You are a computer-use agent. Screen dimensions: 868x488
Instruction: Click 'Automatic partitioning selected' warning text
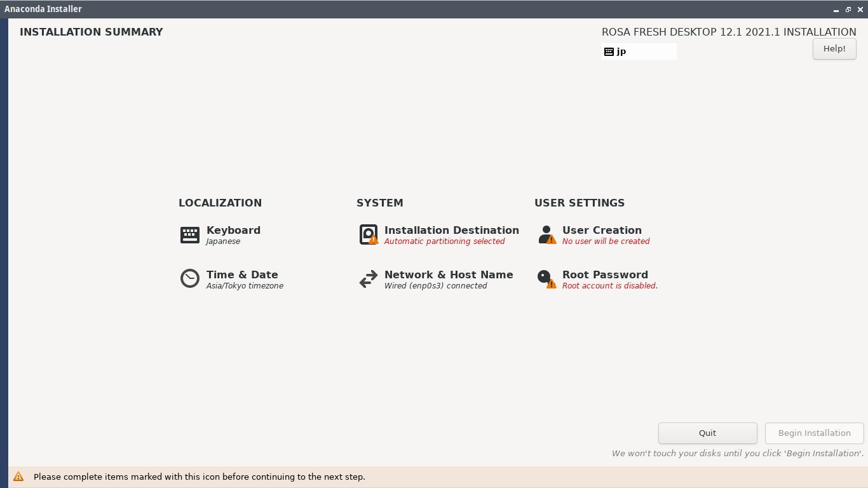click(x=444, y=241)
